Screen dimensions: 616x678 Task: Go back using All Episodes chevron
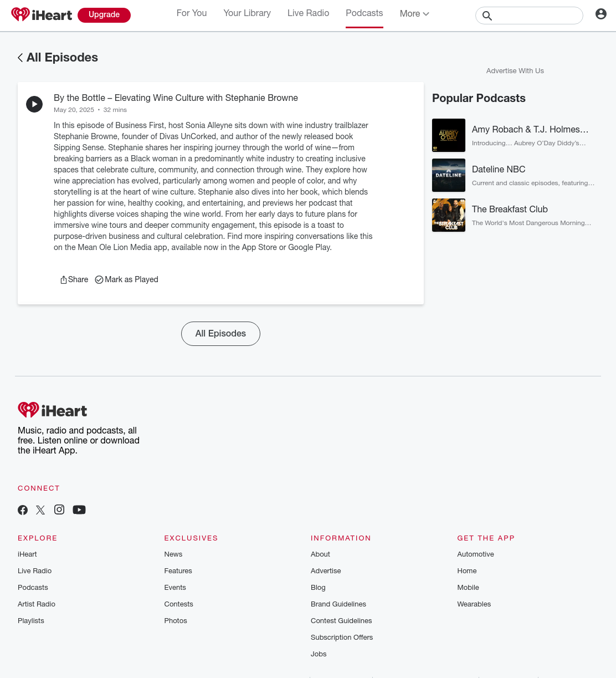(20, 58)
